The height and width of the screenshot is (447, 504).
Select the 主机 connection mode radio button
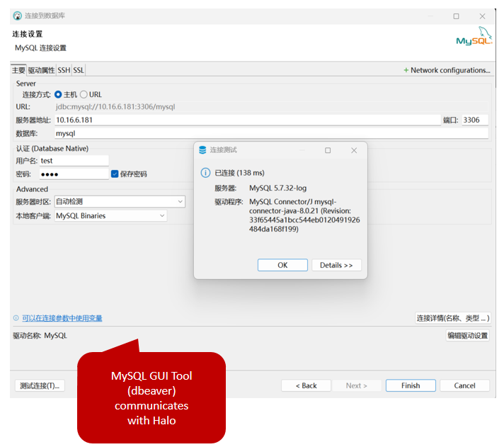pos(58,94)
